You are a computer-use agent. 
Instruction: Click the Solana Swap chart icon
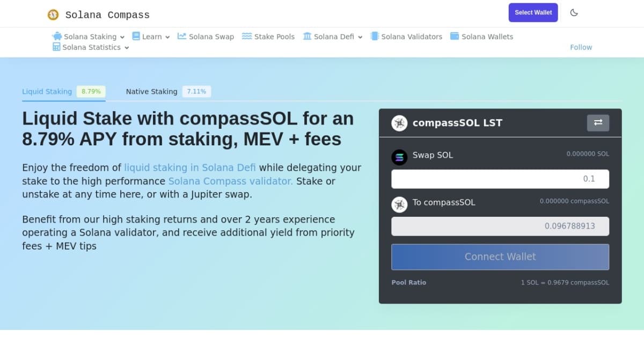tap(182, 36)
